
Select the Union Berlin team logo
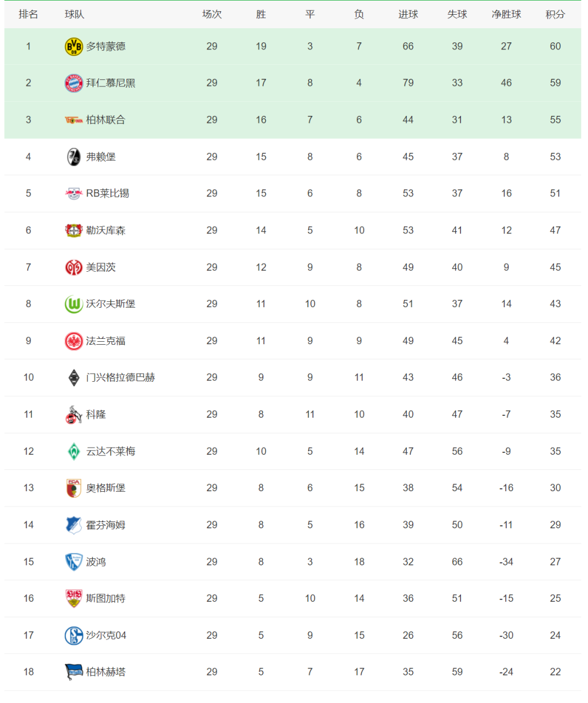tap(73, 120)
